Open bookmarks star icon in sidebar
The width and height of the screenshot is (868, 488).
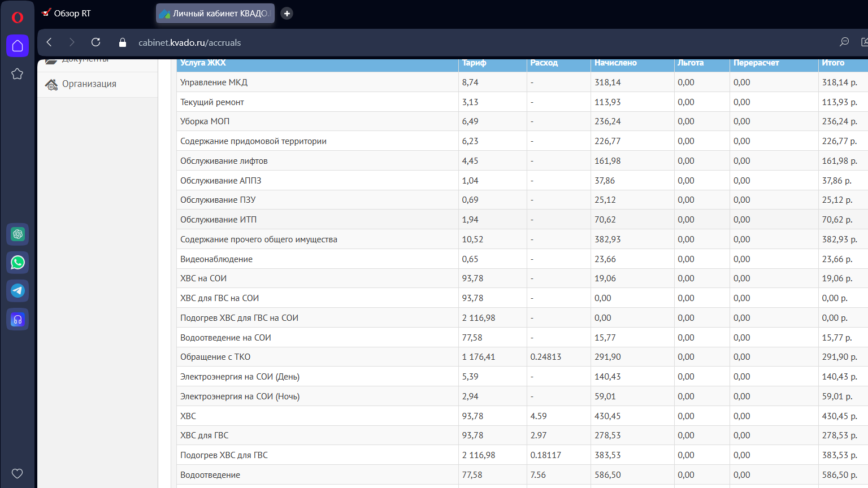[18, 74]
